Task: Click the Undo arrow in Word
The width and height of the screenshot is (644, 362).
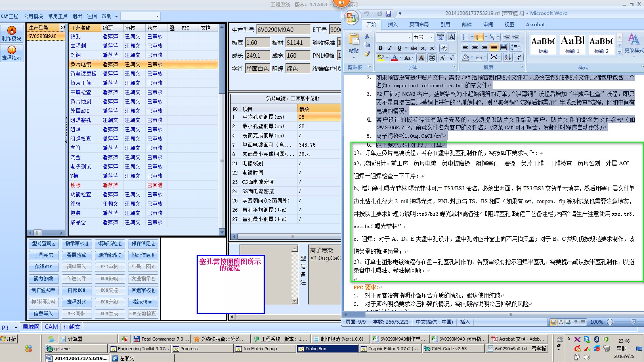Action: coord(367,14)
